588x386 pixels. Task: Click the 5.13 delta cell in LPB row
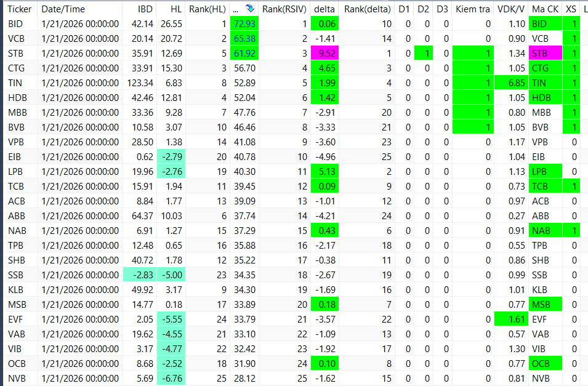[x=324, y=171]
